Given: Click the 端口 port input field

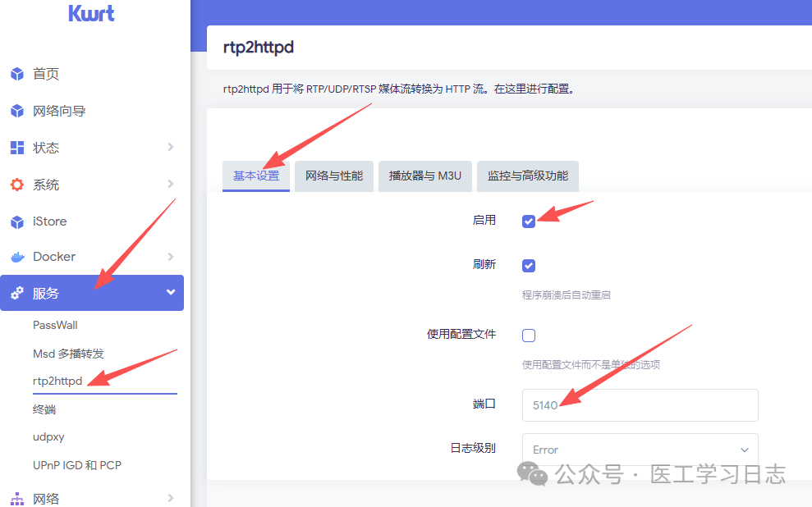Looking at the screenshot, I should pyautogui.click(x=640, y=404).
